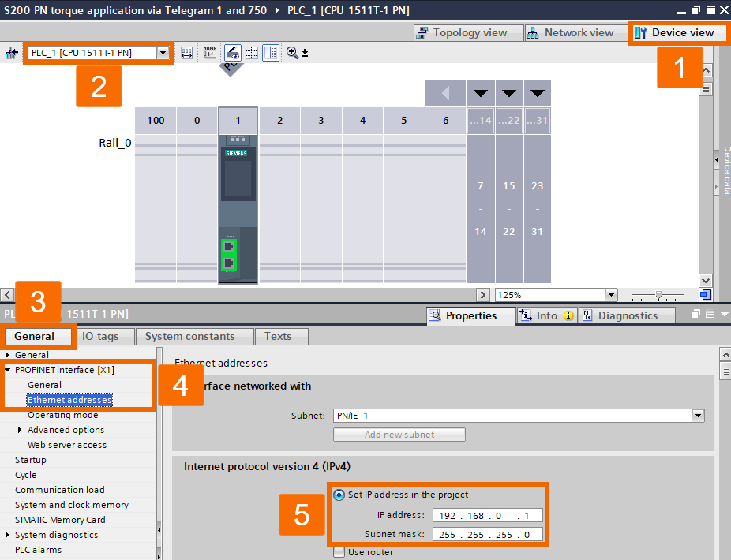Click the IP address input field
The width and height of the screenshot is (731, 560).
coord(487,516)
